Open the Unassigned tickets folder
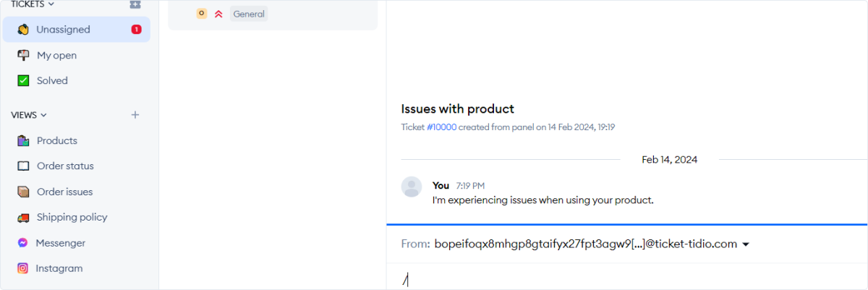 click(64, 30)
